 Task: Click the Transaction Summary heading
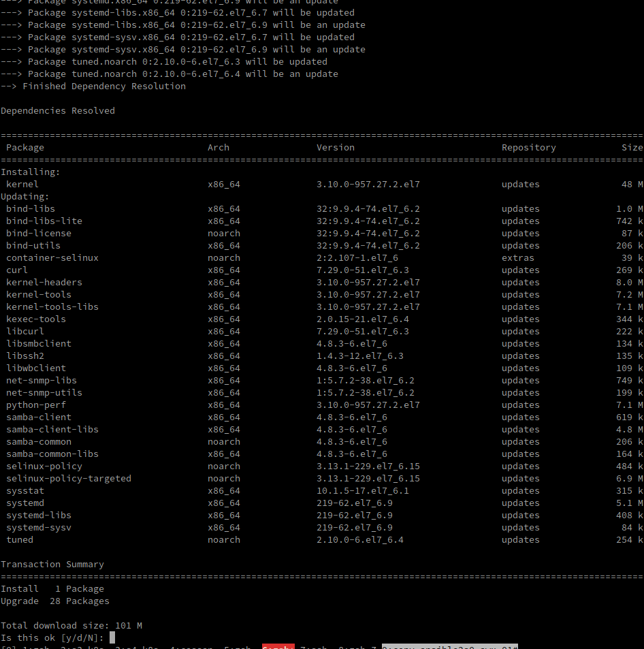click(x=52, y=565)
